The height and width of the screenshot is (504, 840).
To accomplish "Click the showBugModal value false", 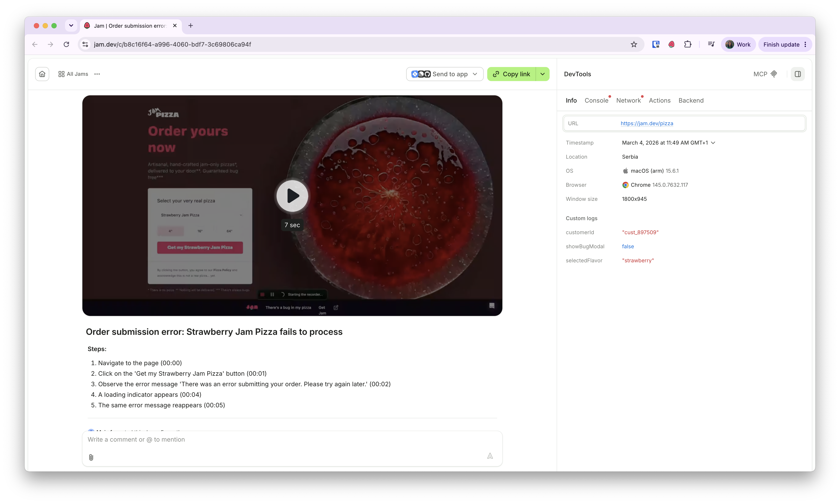I will [628, 247].
